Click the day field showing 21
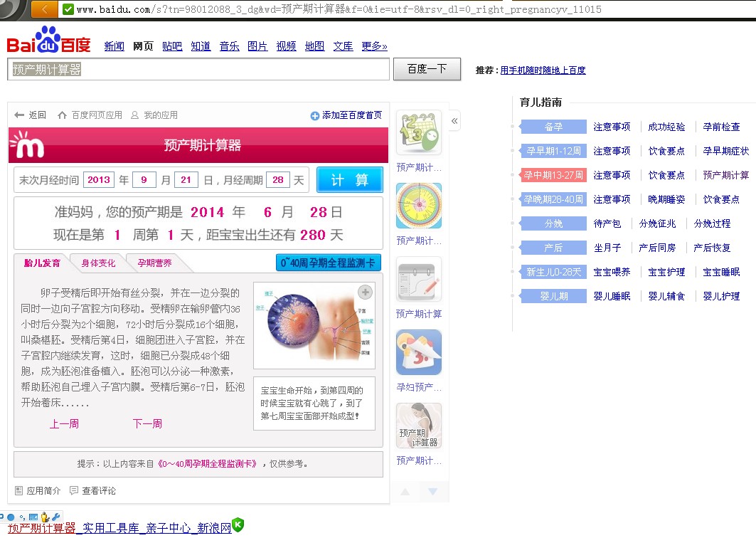Image resolution: width=756 pixels, height=538 pixels. 186,180
